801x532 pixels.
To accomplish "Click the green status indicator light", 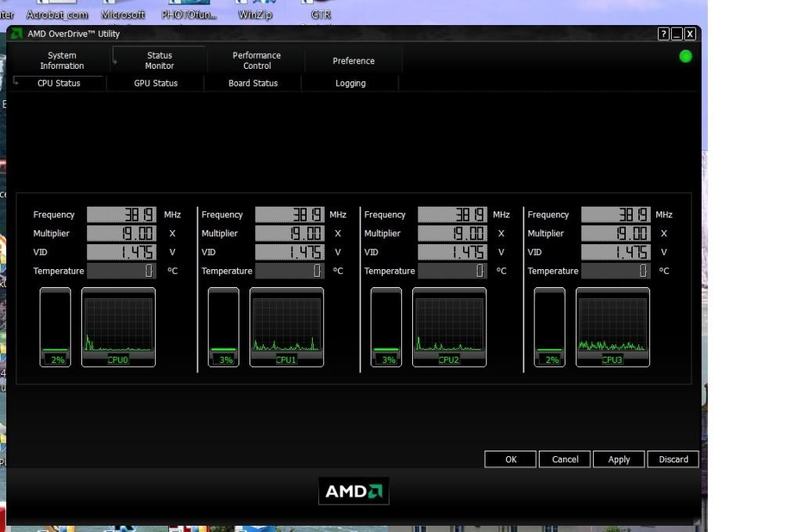I will (686, 56).
